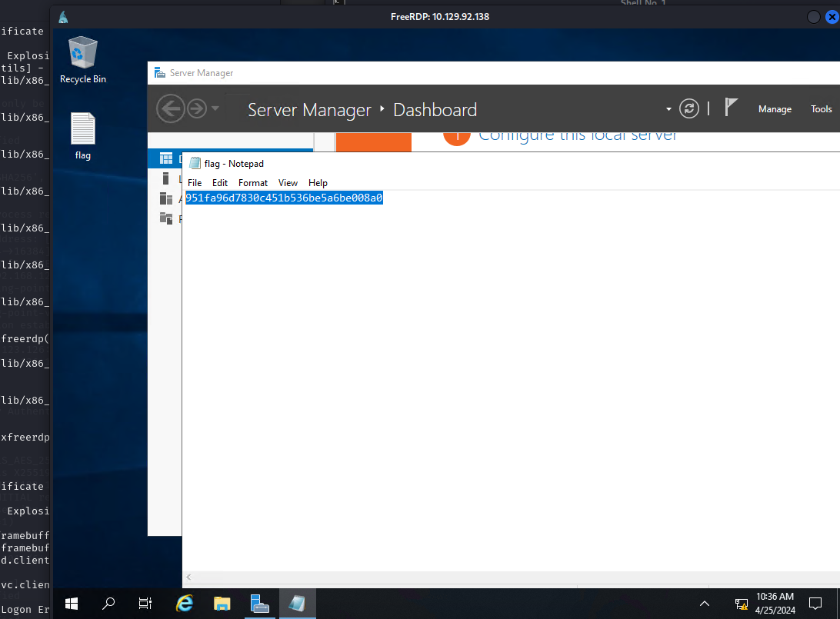Screen dimensions: 840x619
Task: Open the Notepad Format menu
Action: (253, 182)
